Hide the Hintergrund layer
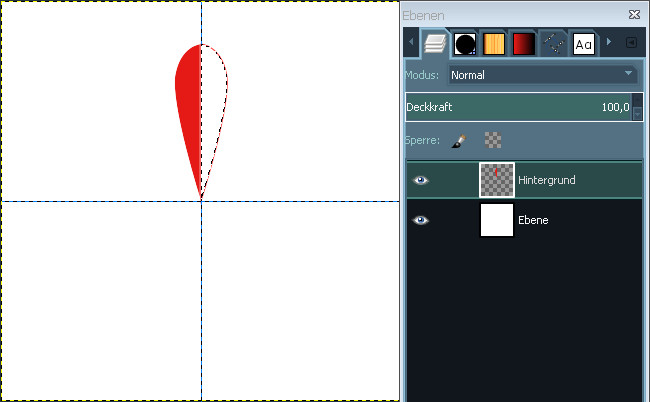This screenshot has width=650, height=402. [x=421, y=180]
